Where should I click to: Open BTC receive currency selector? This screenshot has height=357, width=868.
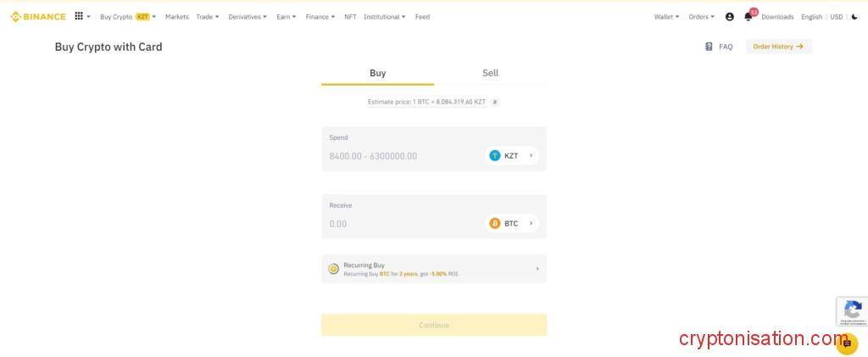click(511, 224)
